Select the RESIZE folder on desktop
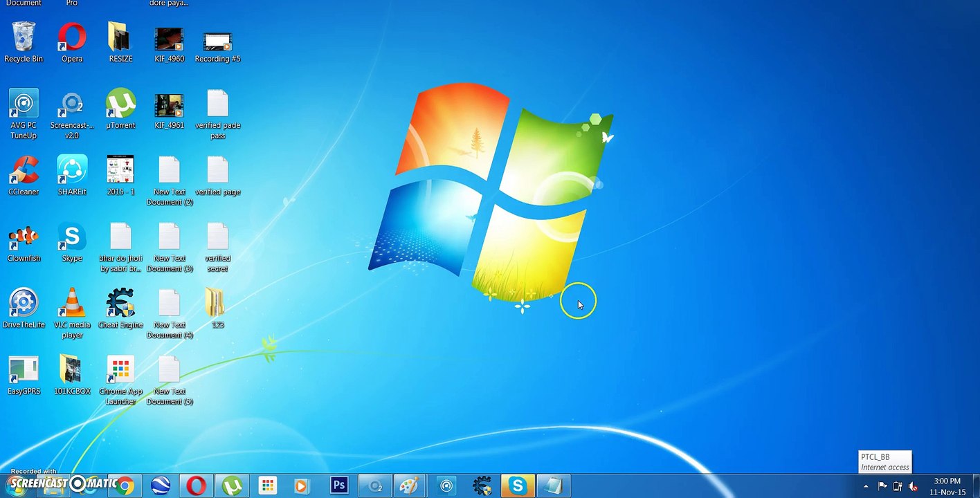This screenshot has height=498, width=980. click(120, 42)
